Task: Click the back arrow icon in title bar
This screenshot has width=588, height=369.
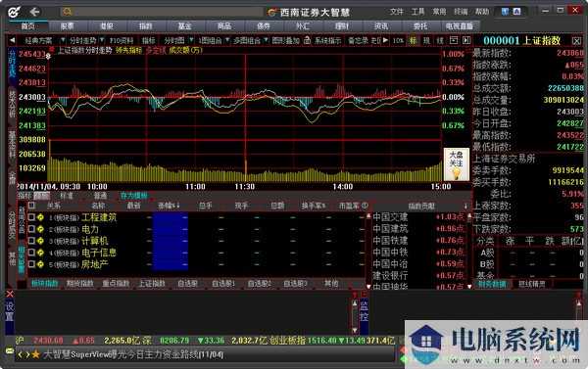Action: point(34,12)
